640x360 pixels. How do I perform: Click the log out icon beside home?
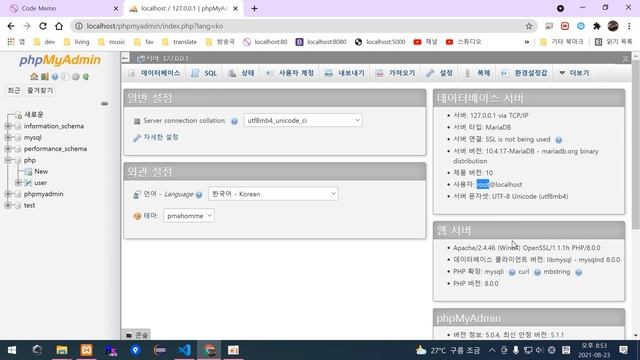pos(44,76)
